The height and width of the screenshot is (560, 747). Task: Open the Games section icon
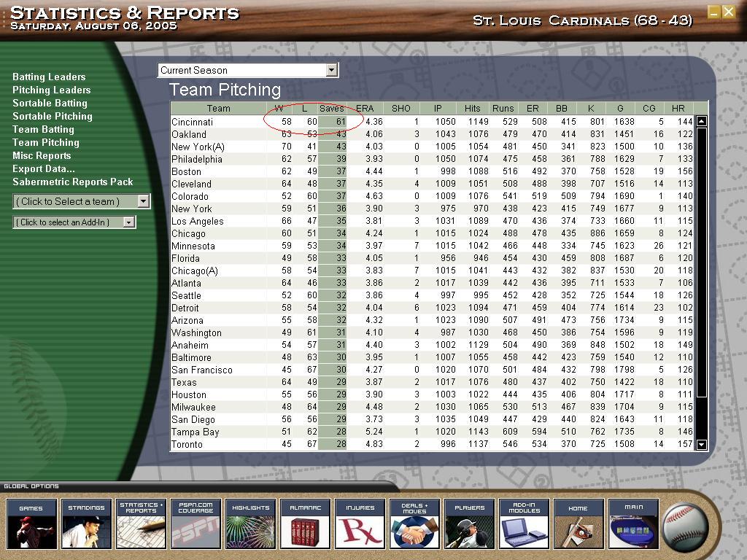[32, 524]
